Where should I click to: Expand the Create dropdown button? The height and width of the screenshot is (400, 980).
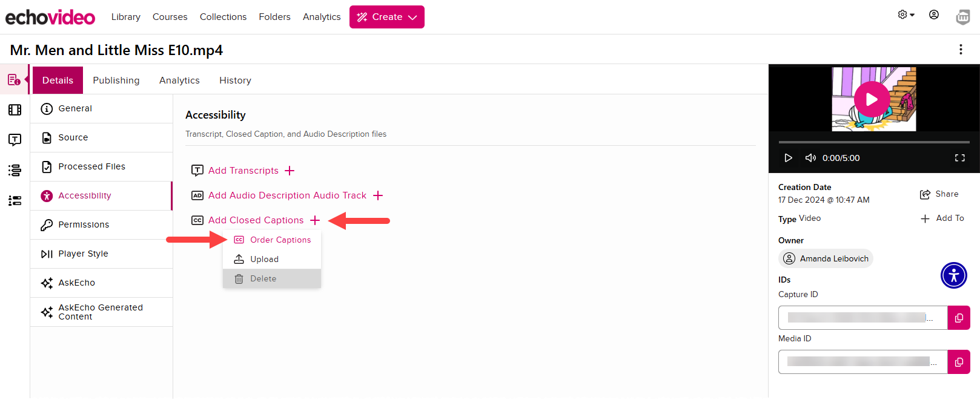click(386, 17)
